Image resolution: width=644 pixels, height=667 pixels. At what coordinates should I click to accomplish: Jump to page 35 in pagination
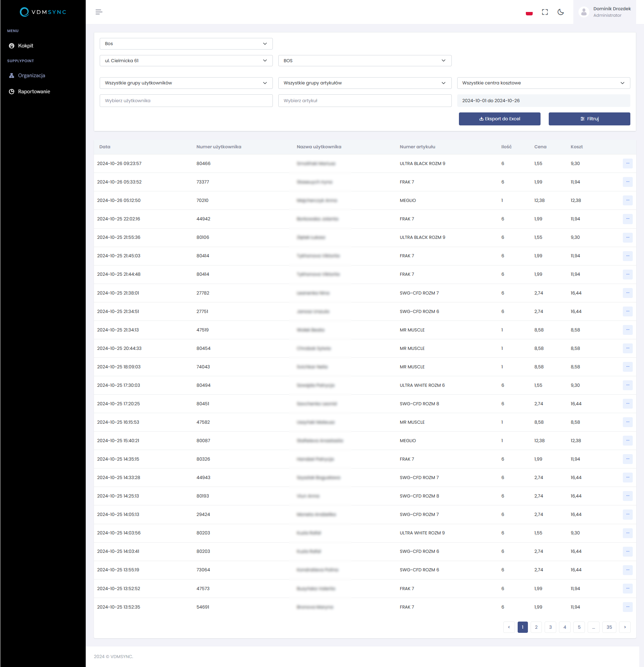click(x=609, y=627)
